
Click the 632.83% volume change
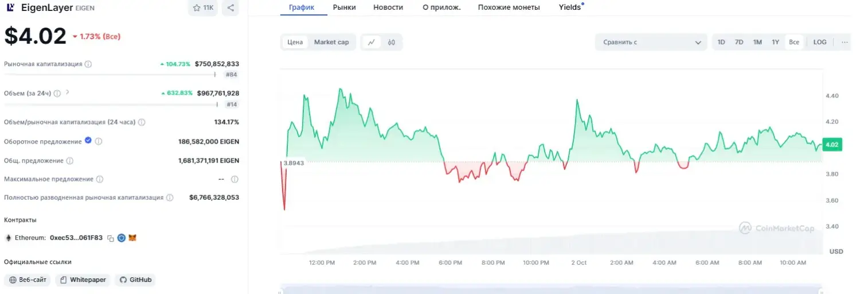177,93
